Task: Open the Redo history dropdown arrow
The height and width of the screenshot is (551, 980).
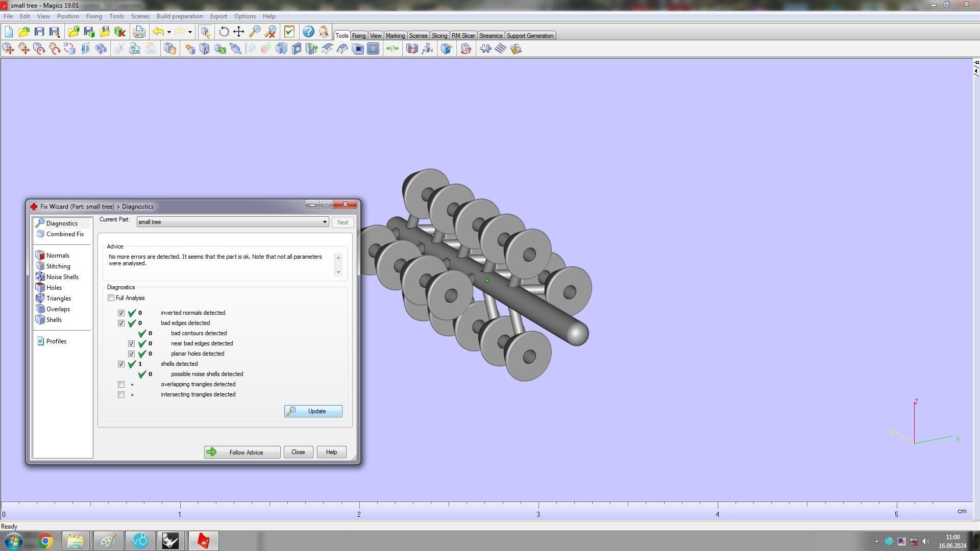Action: pyautogui.click(x=190, y=32)
